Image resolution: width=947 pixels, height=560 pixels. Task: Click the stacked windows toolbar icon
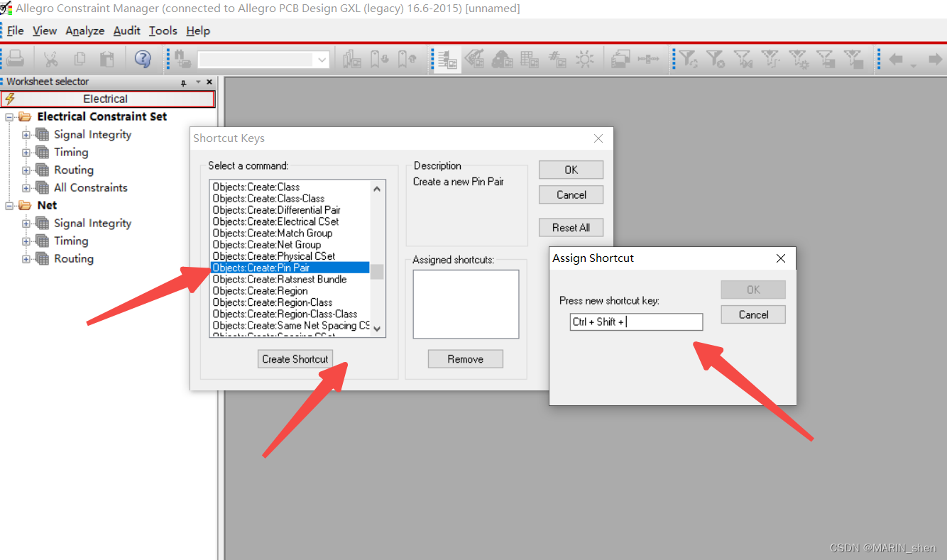[x=621, y=59]
